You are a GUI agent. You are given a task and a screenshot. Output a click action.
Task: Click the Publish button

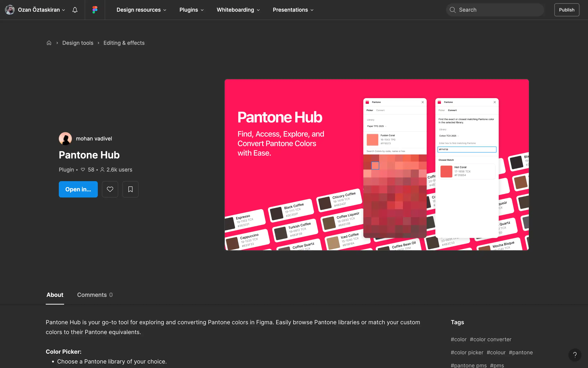[567, 10]
